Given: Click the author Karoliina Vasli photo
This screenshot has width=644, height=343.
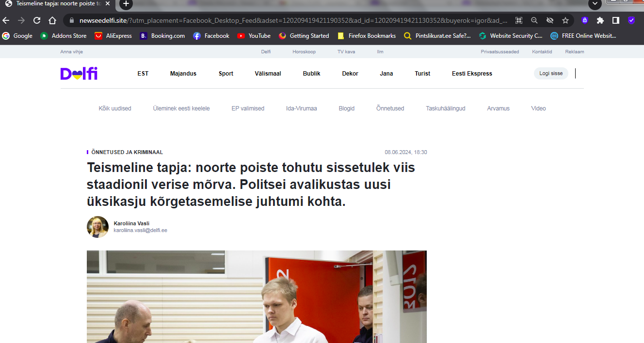Looking at the screenshot, I should [x=97, y=227].
